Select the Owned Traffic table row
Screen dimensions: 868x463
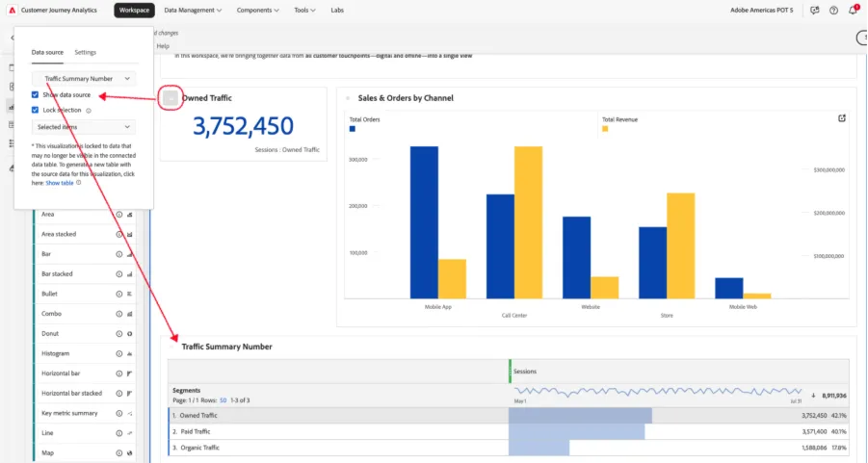509,416
